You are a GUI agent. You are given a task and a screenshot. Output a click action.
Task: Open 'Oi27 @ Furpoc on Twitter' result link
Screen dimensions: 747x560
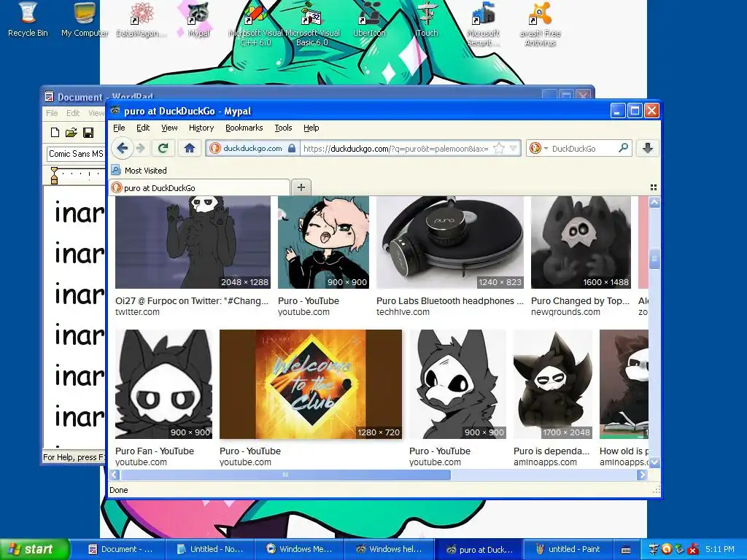[x=192, y=301]
